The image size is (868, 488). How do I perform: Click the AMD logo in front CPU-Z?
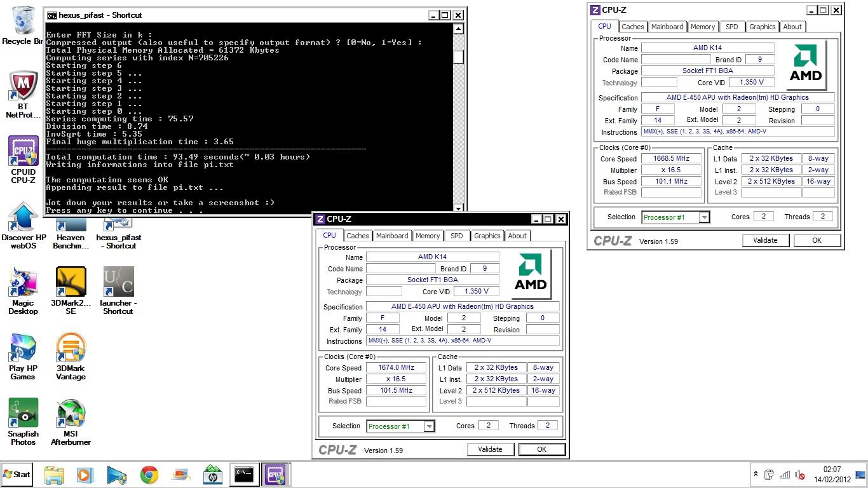(x=530, y=274)
